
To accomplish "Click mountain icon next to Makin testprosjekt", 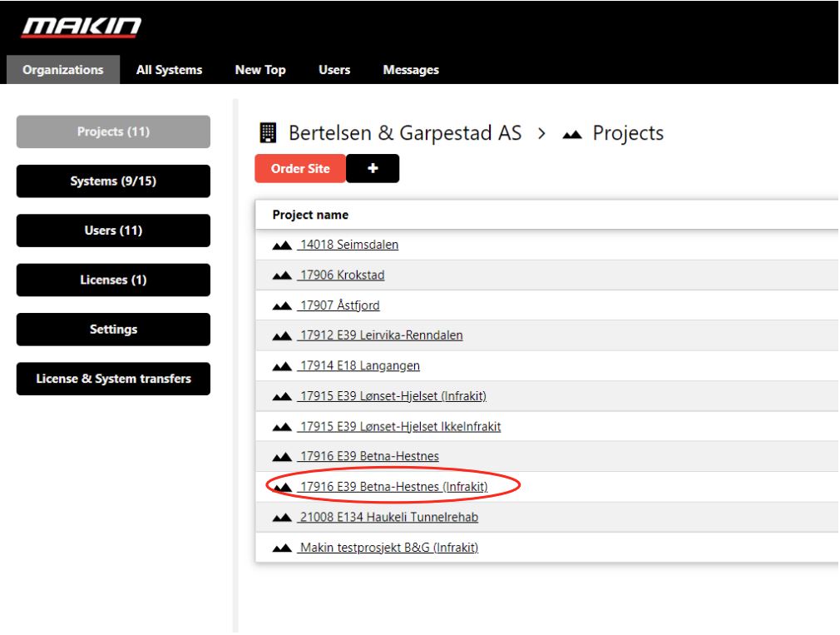I will point(282,548).
